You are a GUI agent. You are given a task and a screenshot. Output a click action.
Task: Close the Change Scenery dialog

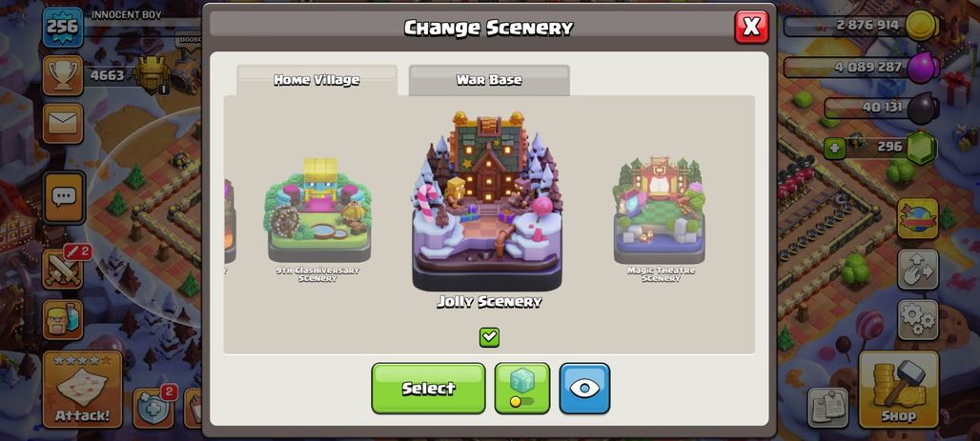751,27
